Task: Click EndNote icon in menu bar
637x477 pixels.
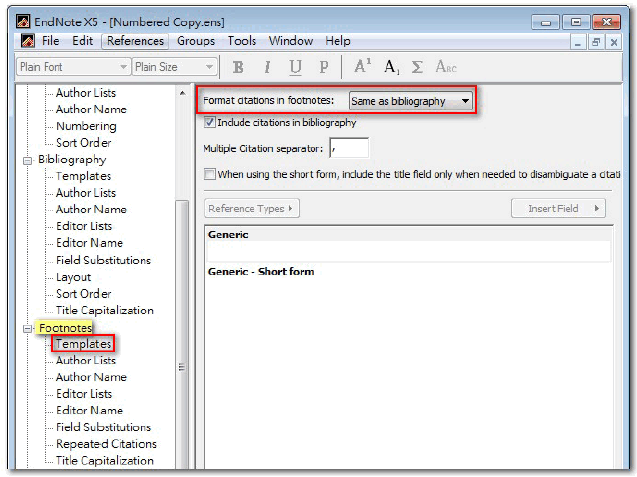Action: coord(28,41)
